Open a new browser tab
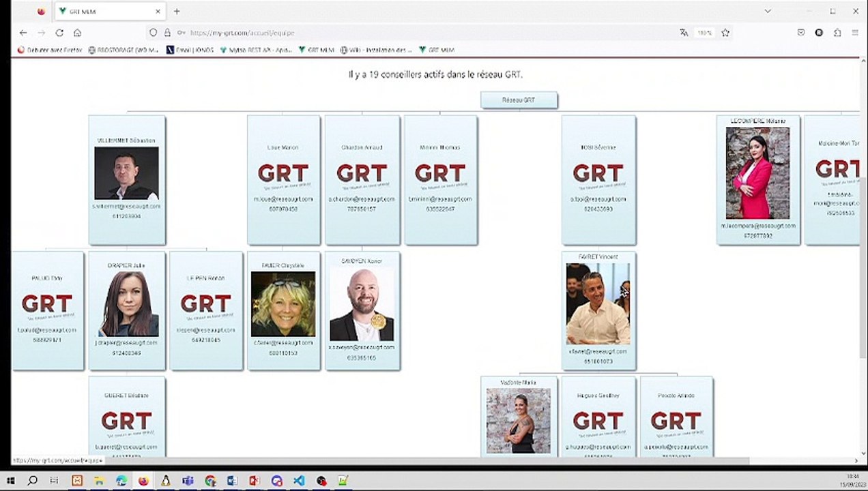The image size is (868, 491). click(x=177, y=11)
